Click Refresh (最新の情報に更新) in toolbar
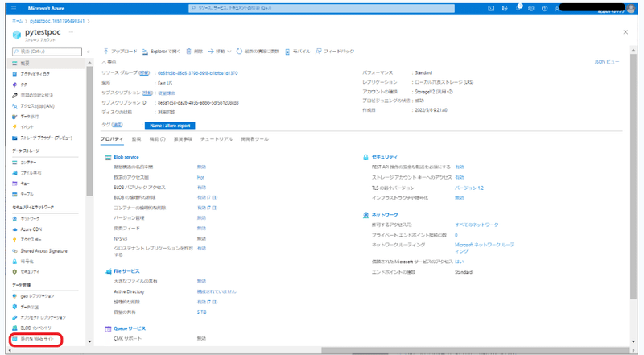Viewport: 644px width, 355px height. click(x=258, y=52)
